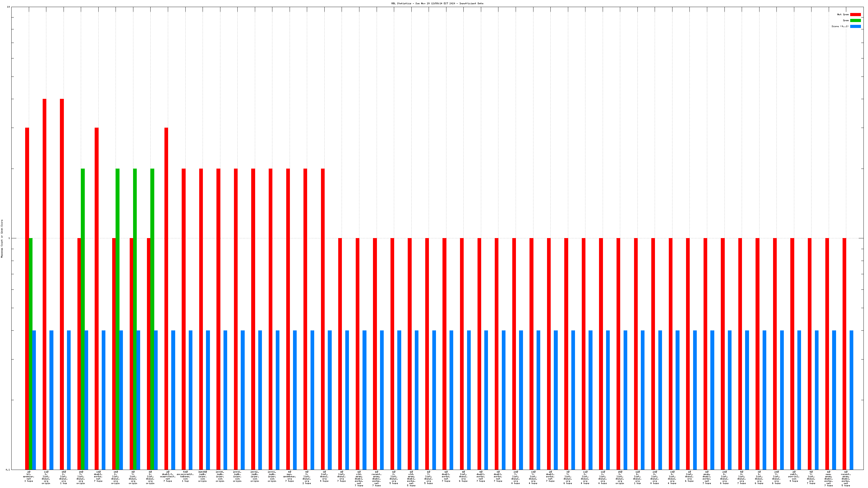868x488 pixels.
Task: Click the 36409@ iadb.isipp.com origin label
Action: 203,476
